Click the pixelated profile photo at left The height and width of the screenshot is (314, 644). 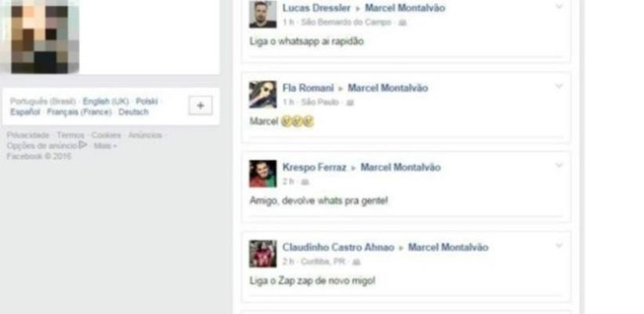point(40,37)
